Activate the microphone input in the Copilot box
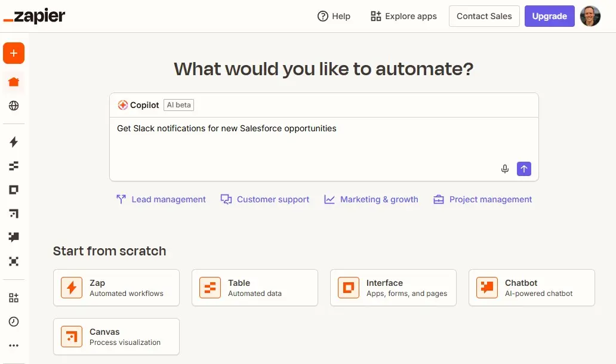This screenshot has height=364, width=616. tap(504, 169)
